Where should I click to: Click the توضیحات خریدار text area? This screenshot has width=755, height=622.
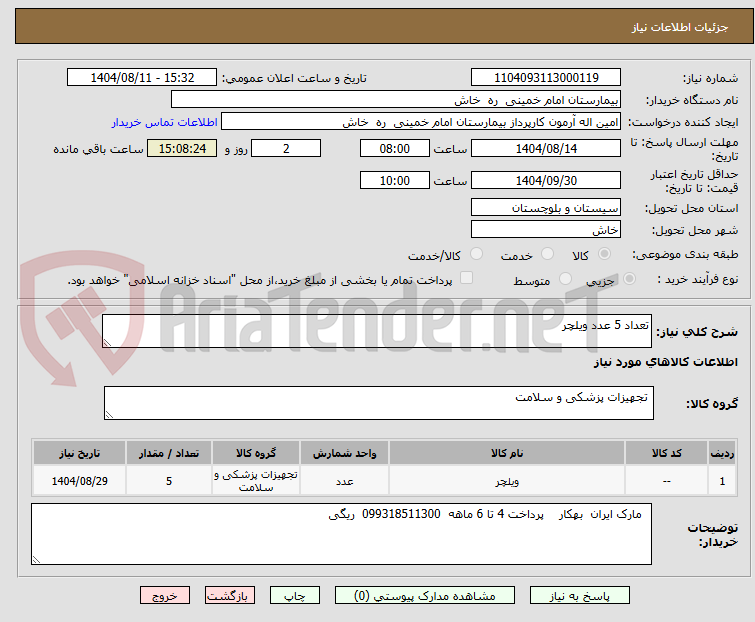click(341, 534)
